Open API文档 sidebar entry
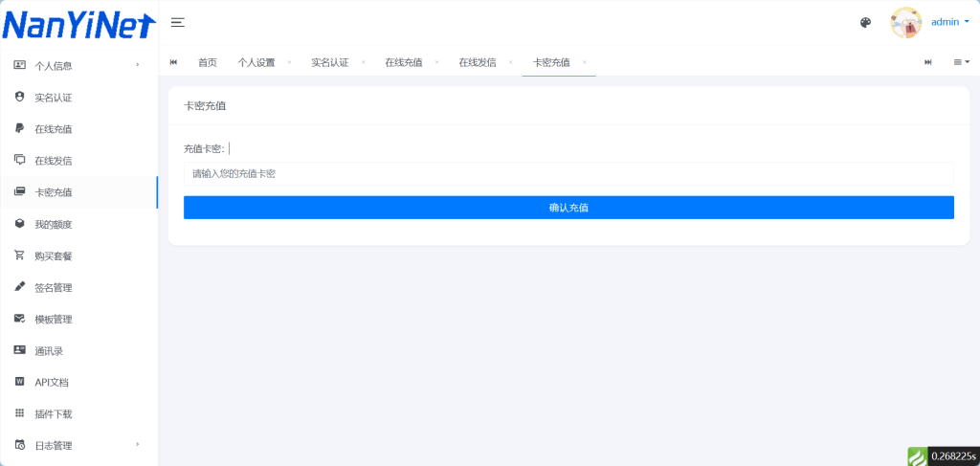 (x=52, y=383)
